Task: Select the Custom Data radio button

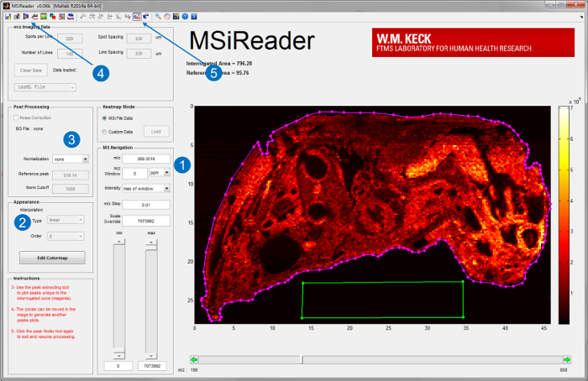Action: point(104,132)
